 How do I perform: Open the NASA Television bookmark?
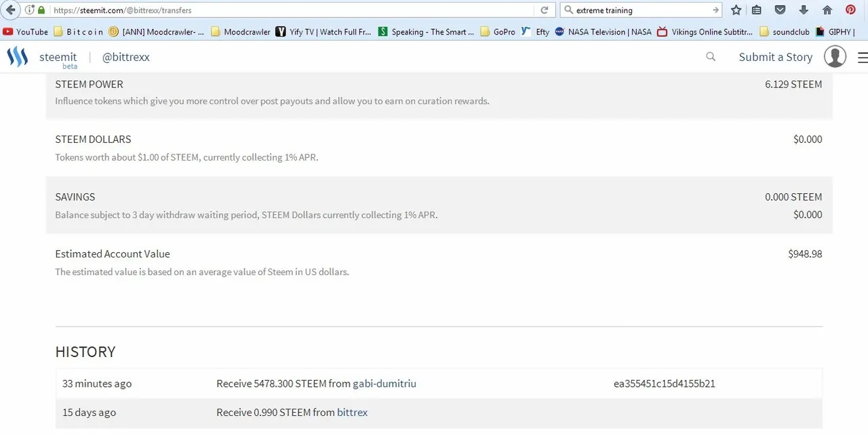(x=603, y=32)
